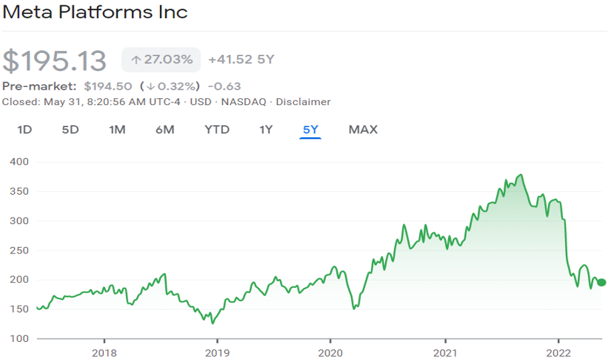Click the up arrow in the percentage badge

pyautogui.click(x=136, y=60)
